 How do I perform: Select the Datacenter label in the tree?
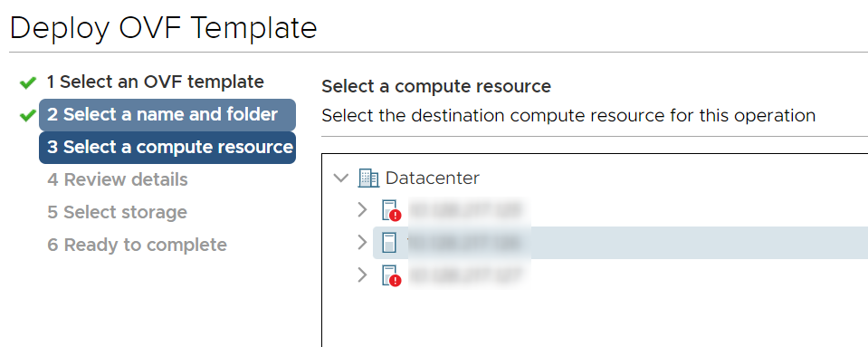[433, 178]
